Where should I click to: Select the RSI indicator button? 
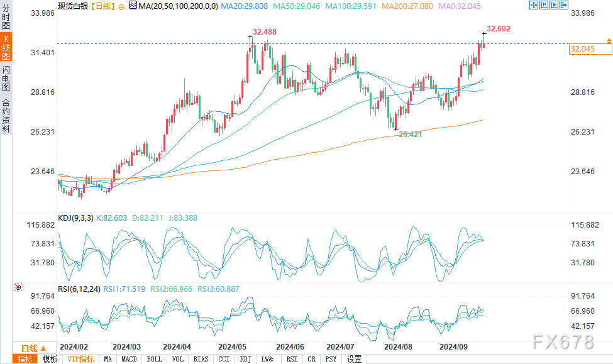coord(292,359)
